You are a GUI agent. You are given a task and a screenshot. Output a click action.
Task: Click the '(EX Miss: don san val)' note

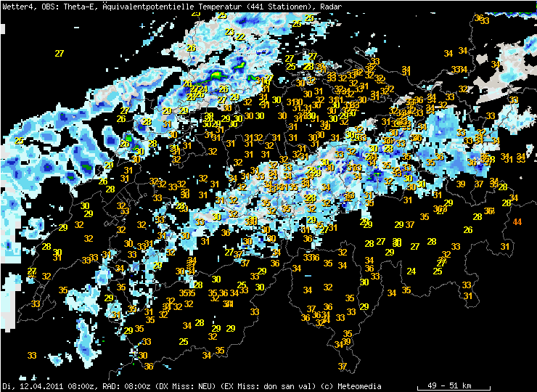pyautogui.click(x=268, y=386)
